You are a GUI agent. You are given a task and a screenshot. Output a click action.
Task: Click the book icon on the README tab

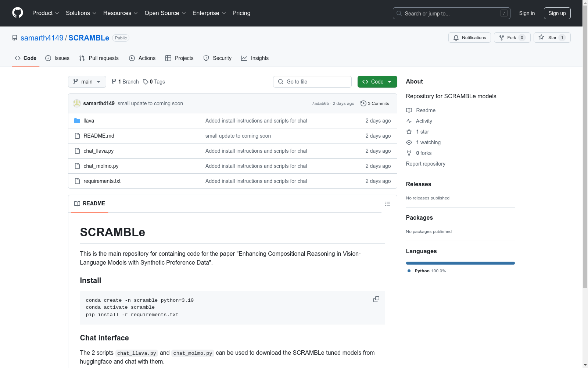tap(77, 204)
